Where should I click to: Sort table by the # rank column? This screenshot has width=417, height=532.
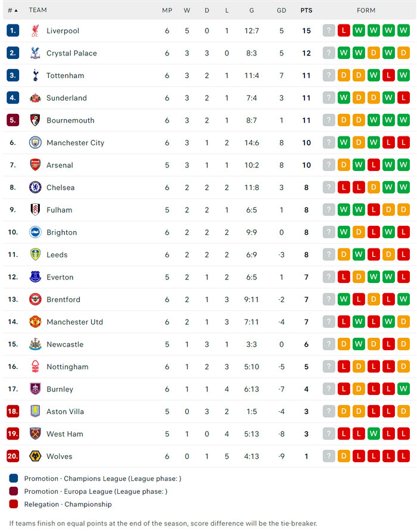click(13, 10)
